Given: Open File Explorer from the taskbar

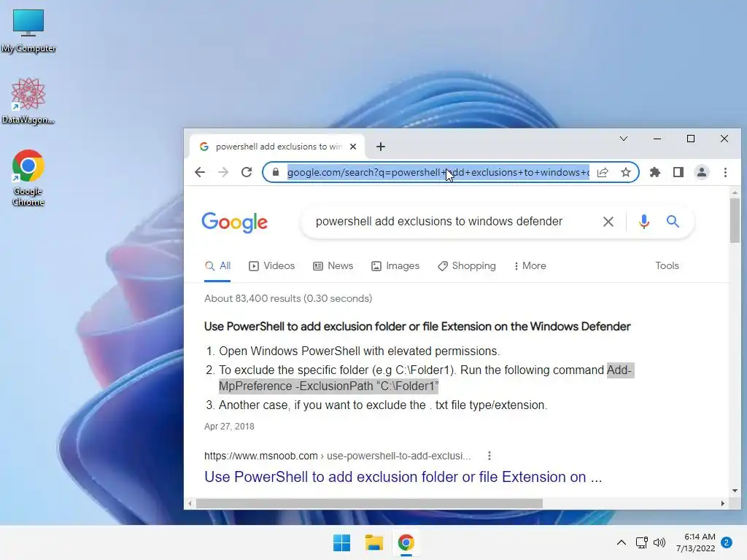Looking at the screenshot, I should (374, 542).
